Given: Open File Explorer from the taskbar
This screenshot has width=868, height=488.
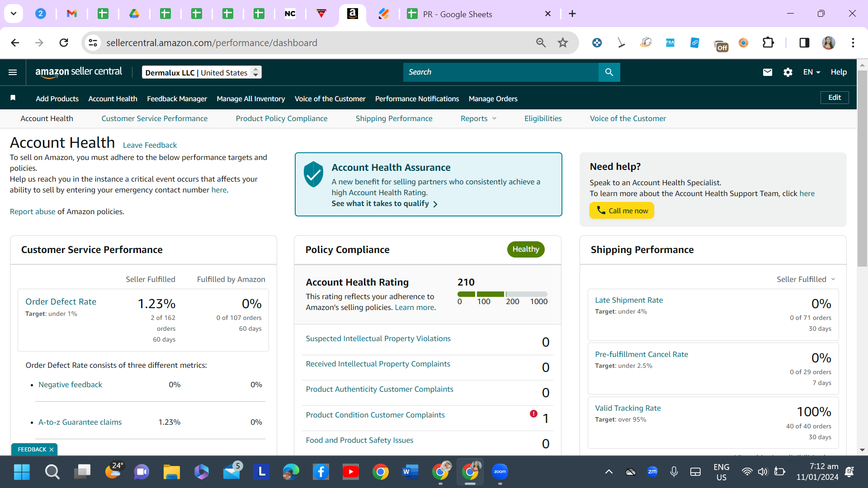Looking at the screenshot, I should tap(172, 472).
